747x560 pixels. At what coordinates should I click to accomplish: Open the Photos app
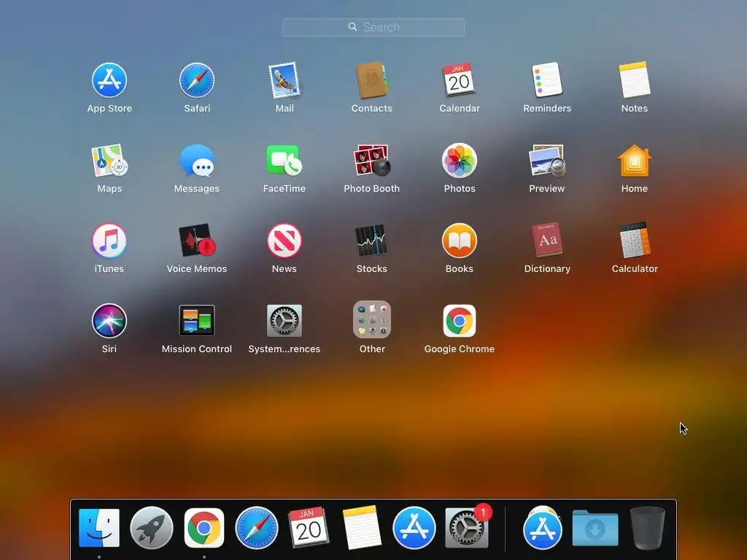460,161
